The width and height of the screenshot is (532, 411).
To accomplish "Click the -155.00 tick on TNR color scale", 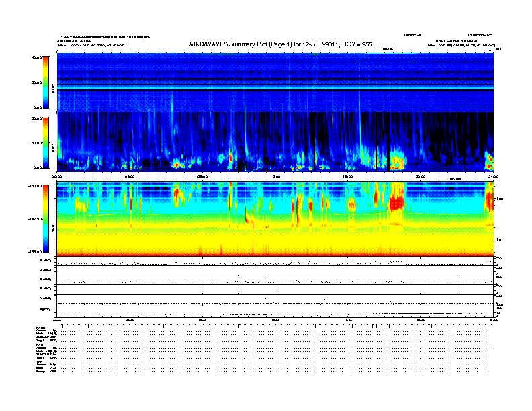I will [x=36, y=252].
